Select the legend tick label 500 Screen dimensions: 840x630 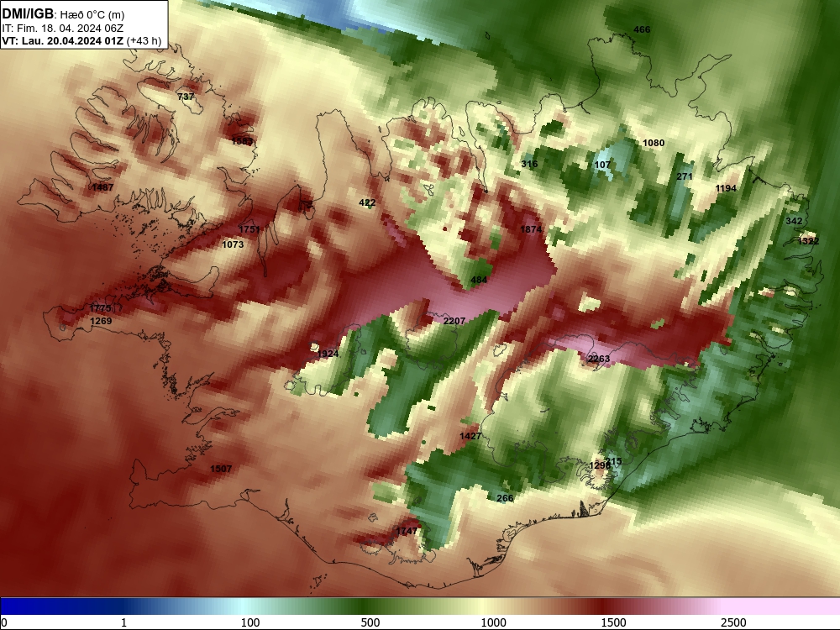point(370,622)
